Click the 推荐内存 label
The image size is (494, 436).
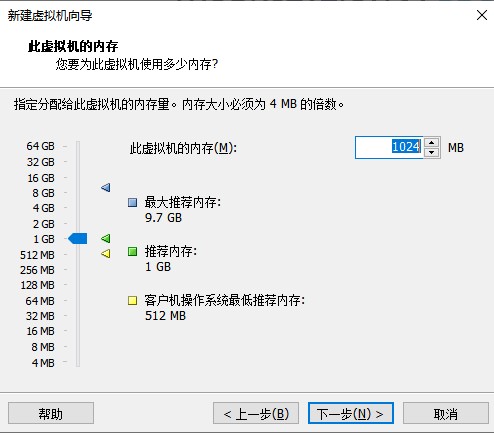tap(171, 251)
